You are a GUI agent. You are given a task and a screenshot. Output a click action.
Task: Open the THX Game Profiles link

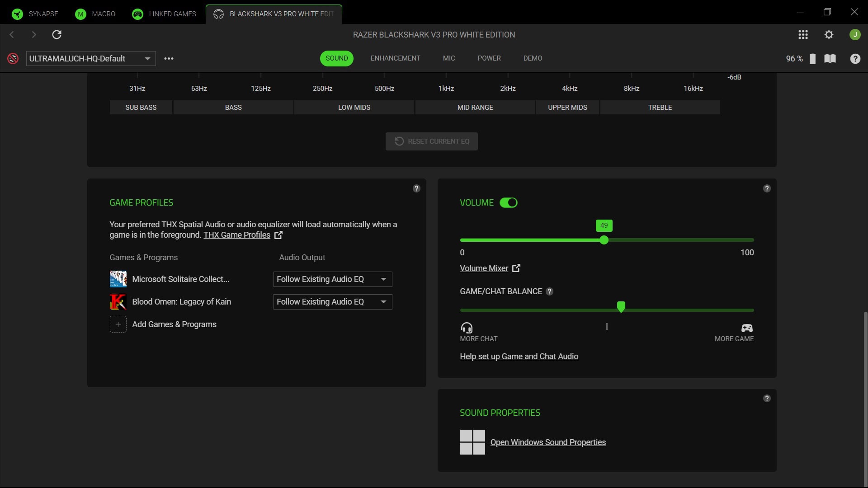click(x=237, y=235)
